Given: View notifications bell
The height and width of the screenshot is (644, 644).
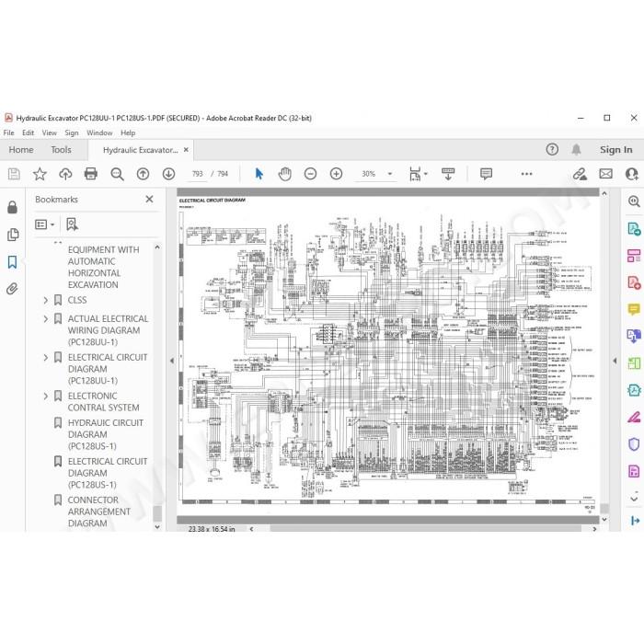Looking at the screenshot, I should tap(576, 149).
